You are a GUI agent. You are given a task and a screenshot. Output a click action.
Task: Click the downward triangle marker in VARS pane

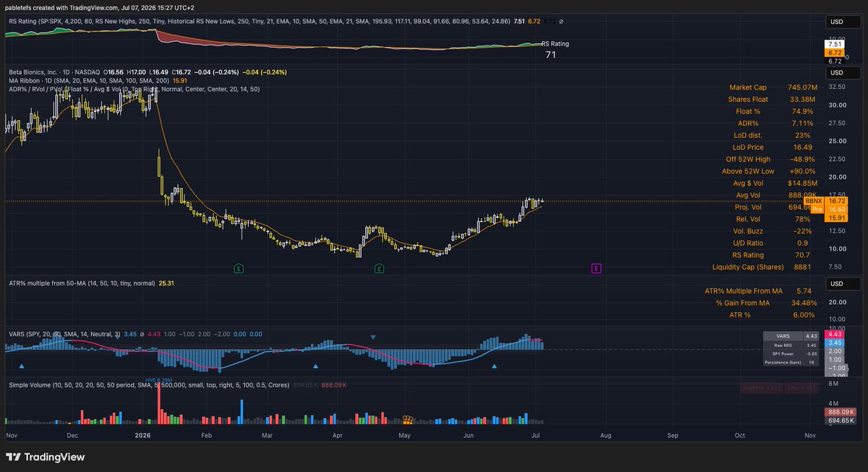(373, 337)
